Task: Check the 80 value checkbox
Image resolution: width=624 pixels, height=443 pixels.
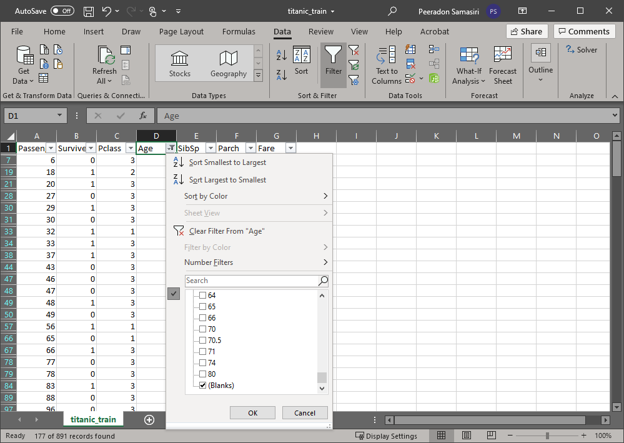Action: [x=203, y=374]
